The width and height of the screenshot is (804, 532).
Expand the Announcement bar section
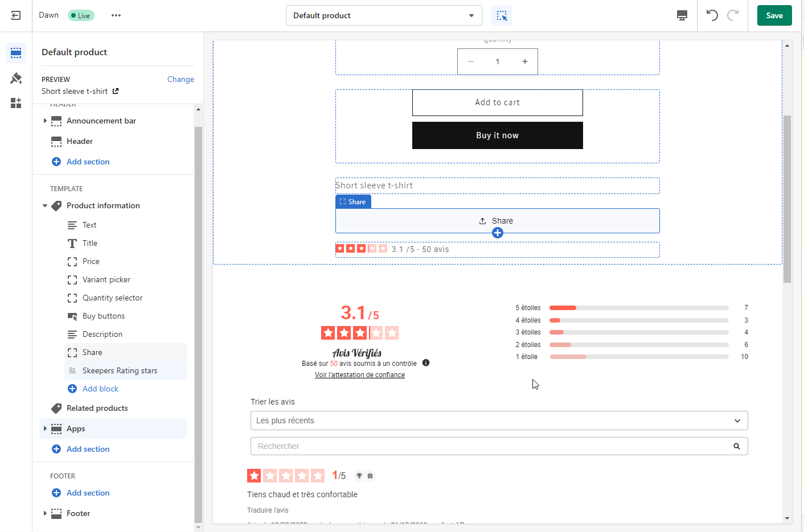point(45,121)
